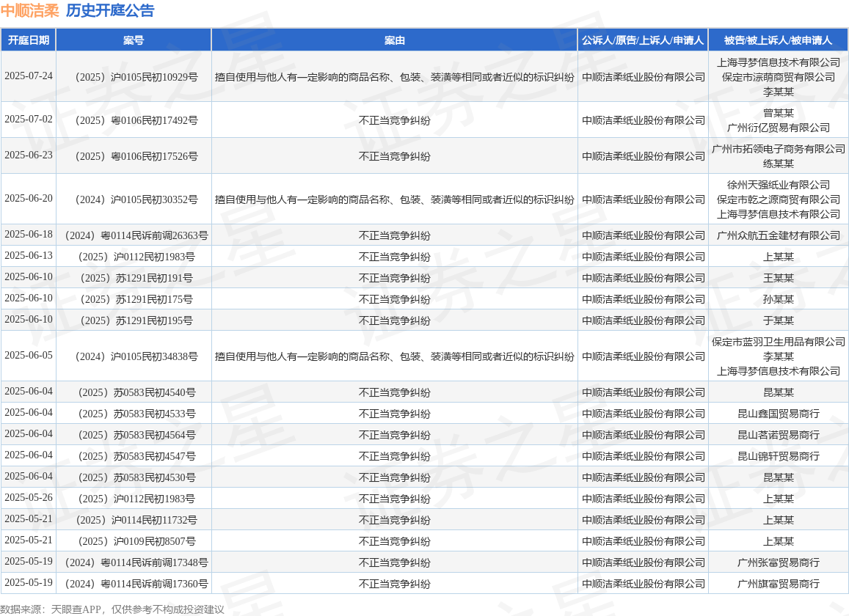Click the 被告/被上诉人/被申请人 header
The height and width of the screenshot is (616, 849).
[778, 40]
